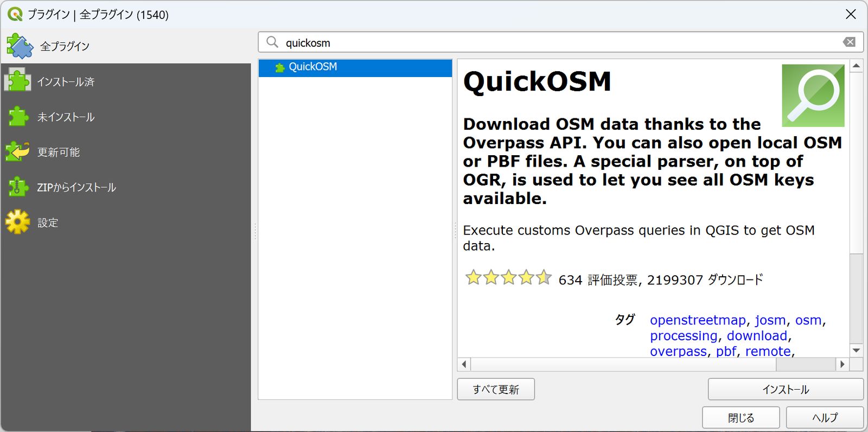Click the puzzle icon beside QuickOSM result
This screenshot has width=868, height=432.
(x=280, y=67)
